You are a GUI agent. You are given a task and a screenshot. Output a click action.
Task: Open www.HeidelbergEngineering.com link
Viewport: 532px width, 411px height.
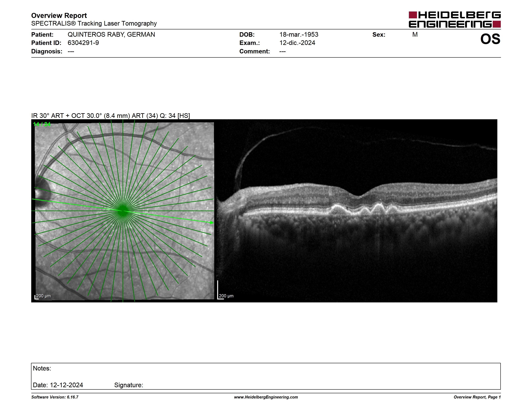tap(266, 397)
